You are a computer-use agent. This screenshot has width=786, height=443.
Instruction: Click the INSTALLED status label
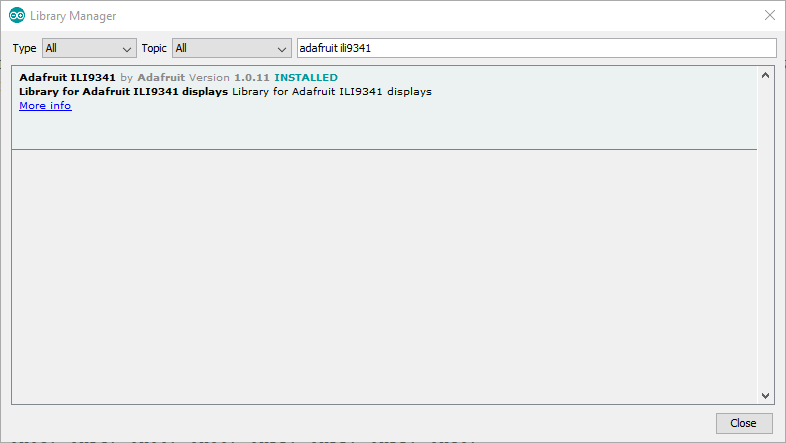pos(306,78)
